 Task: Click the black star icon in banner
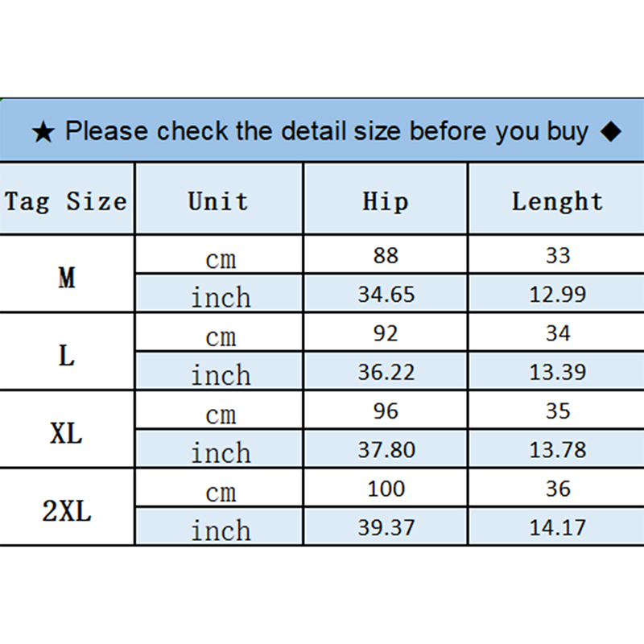pyautogui.click(x=43, y=132)
